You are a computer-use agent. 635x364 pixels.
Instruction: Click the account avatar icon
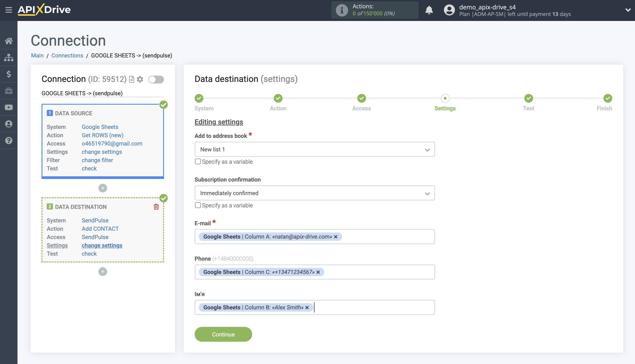click(449, 10)
